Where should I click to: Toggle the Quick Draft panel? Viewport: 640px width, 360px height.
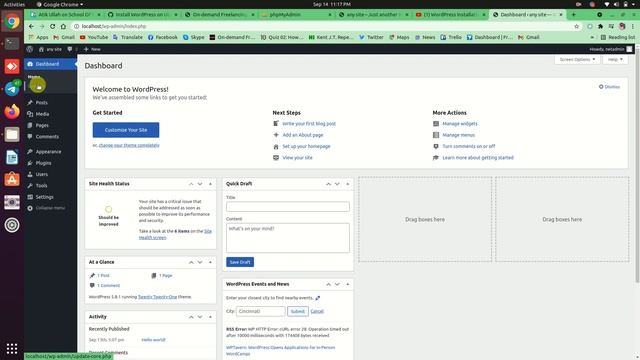(x=347, y=184)
